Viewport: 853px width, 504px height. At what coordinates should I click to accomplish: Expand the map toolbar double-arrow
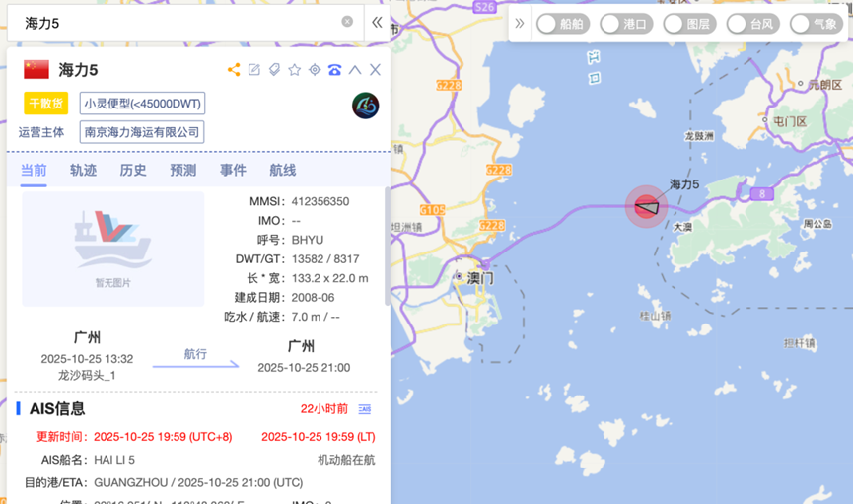[x=520, y=24]
